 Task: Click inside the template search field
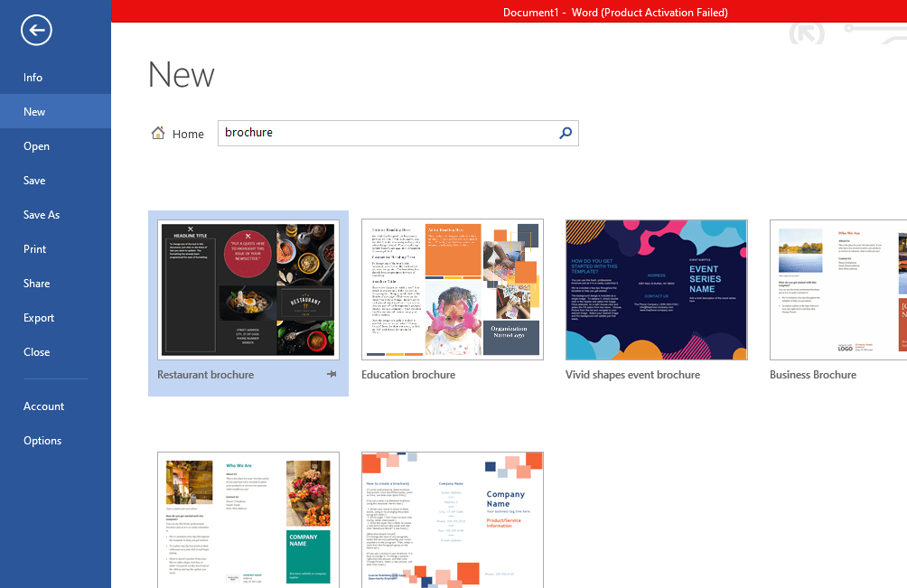click(379, 133)
